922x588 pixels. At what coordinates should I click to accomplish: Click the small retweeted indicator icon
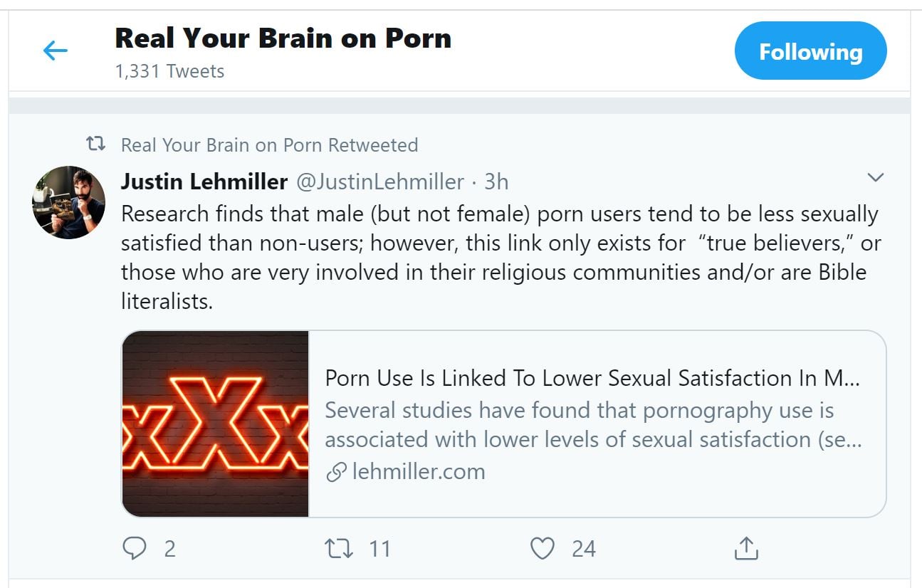[x=95, y=145]
